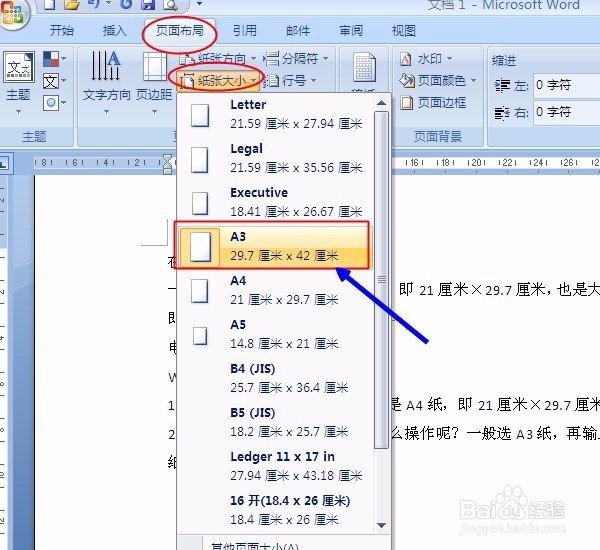The image size is (600, 550).
Task: Click the 文字方向 dropdown arrow
Action: [x=106, y=112]
